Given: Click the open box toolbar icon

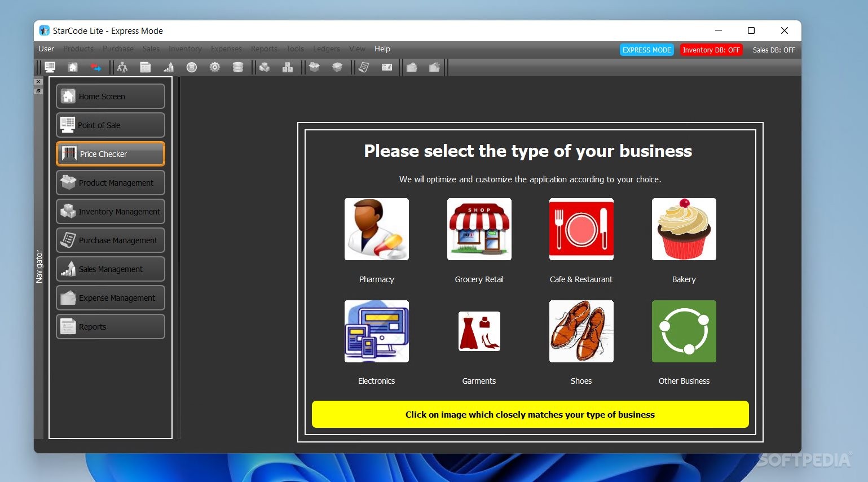Looking at the screenshot, I should coord(314,67).
